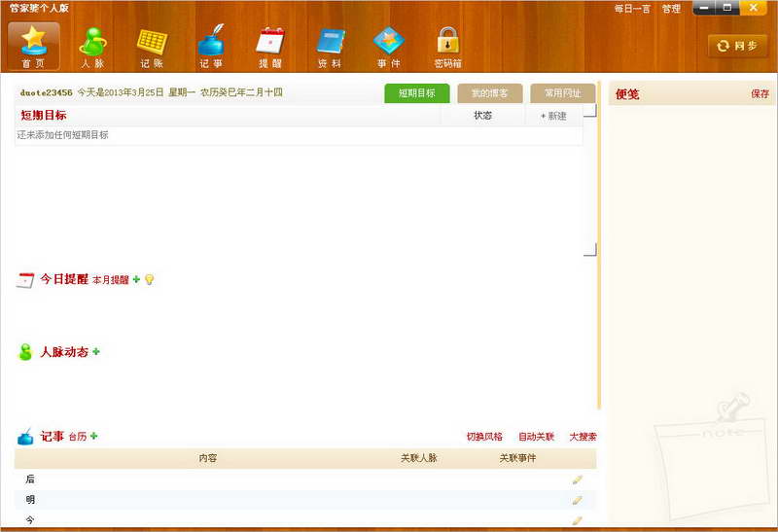Viewport: 778px width, 532px height.
Task: Open the 提醒 calendar icon
Action: [x=270, y=47]
